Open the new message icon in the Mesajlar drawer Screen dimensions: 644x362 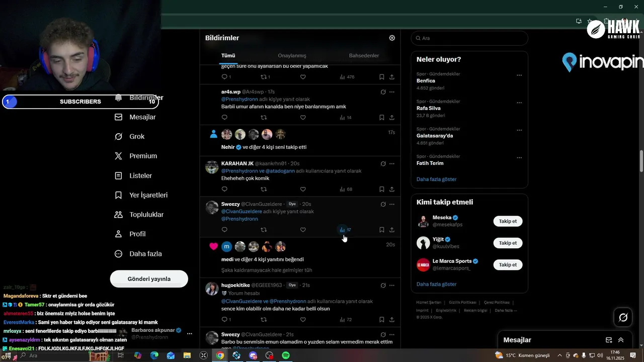click(609, 340)
